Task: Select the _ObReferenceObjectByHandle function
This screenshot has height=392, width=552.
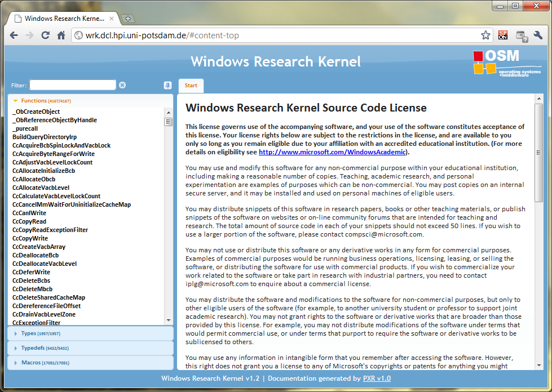Action: (x=55, y=120)
